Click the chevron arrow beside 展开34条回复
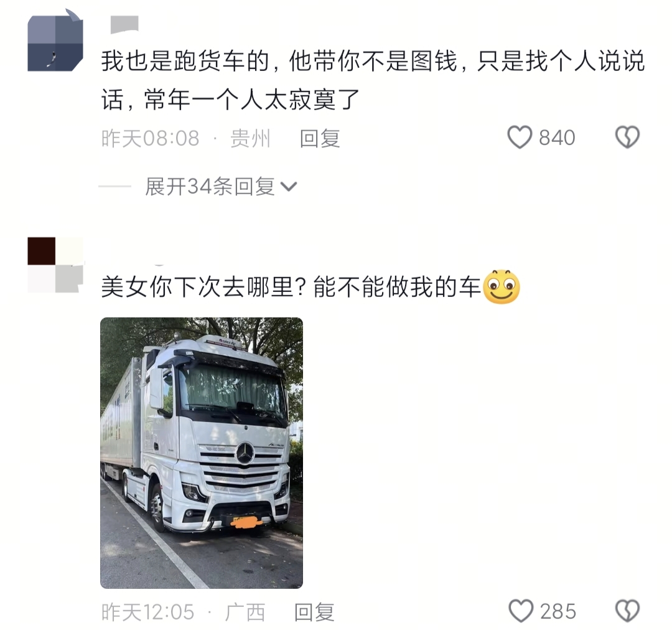Viewport: 672px width, 630px height. pos(289,187)
